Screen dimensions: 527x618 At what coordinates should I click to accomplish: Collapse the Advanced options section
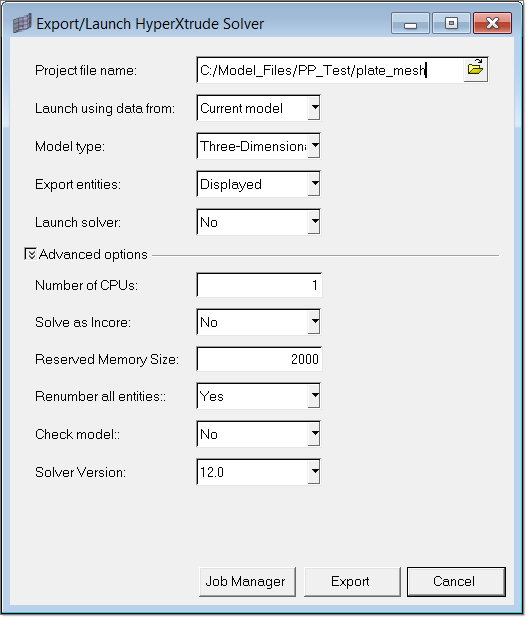(30, 254)
